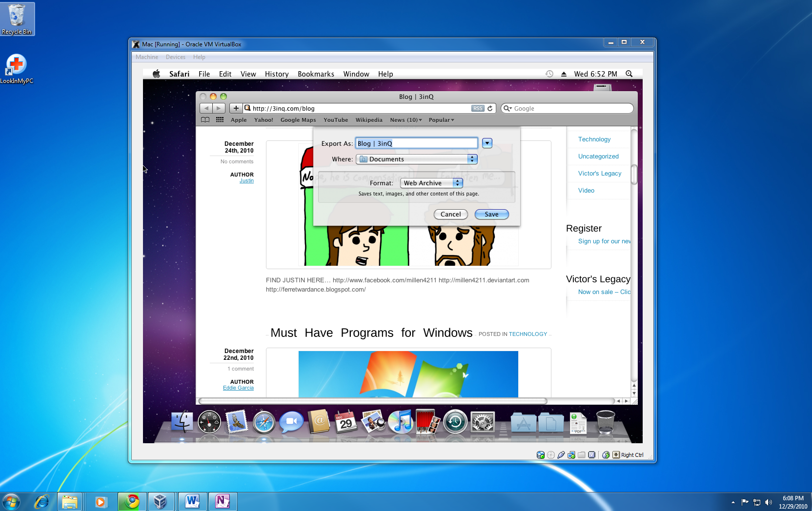Click Save in the export dialog
Viewport: 812px width, 511px height.
point(491,214)
